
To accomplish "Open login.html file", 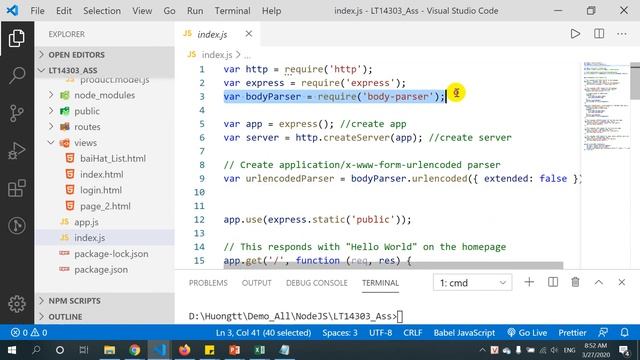I will 101,190.
